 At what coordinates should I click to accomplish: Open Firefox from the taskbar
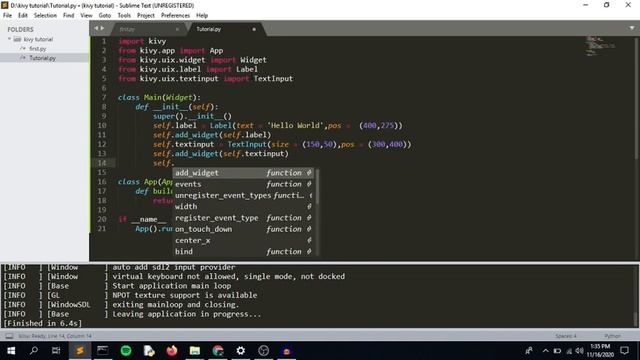(x=172, y=351)
